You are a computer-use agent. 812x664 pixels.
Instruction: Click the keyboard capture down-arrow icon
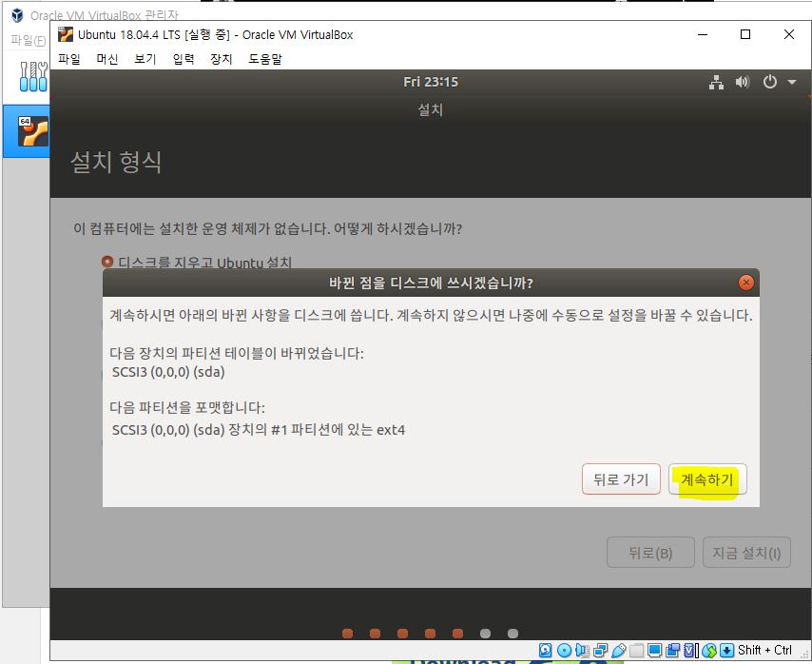[x=727, y=650]
